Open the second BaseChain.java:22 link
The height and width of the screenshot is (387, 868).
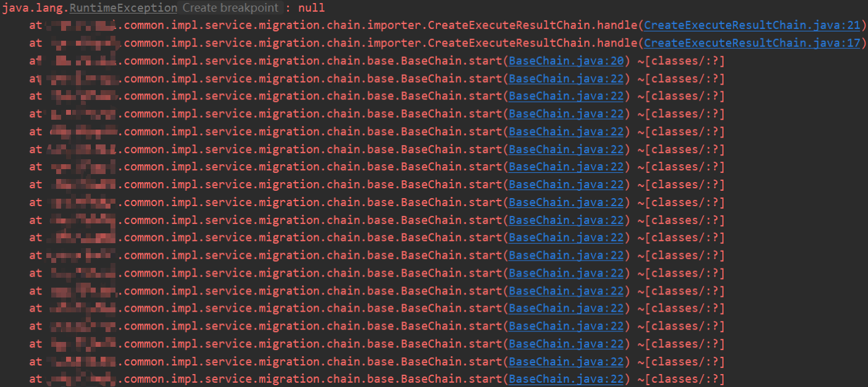[567, 96]
